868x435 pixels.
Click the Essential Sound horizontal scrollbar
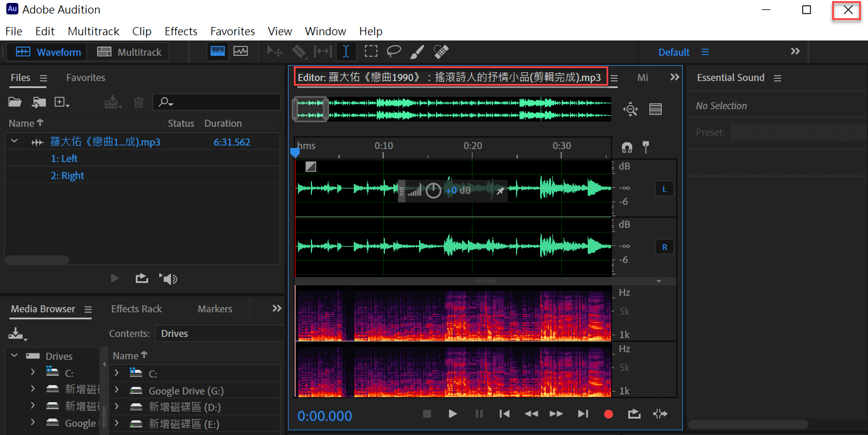pyautogui.click(x=748, y=424)
